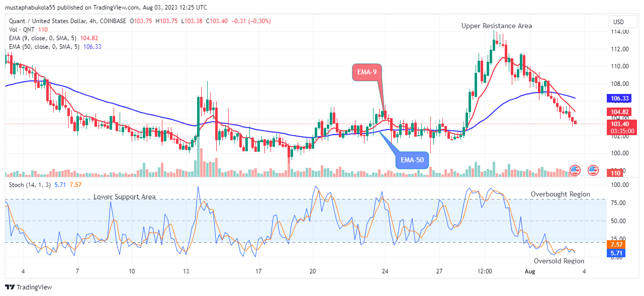Click the Oversold Region annotation
The width and height of the screenshot is (644, 296).
(559, 261)
